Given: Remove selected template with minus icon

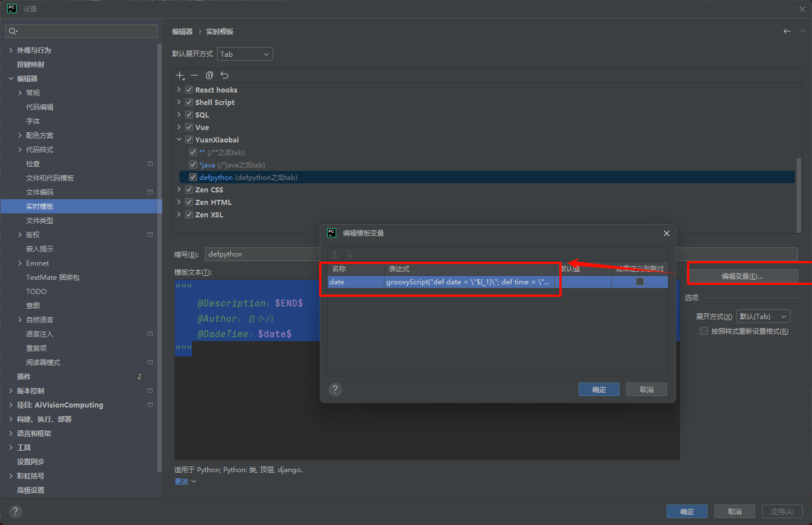Looking at the screenshot, I should pos(195,75).
